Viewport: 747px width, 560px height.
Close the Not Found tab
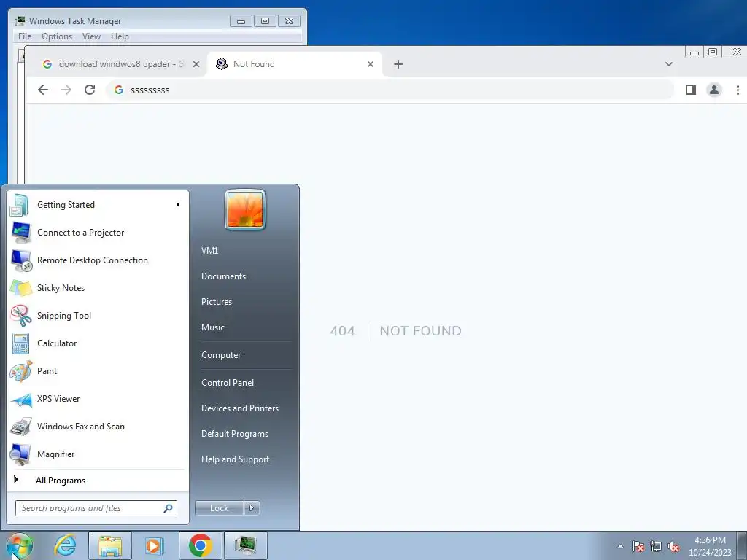tap(371, 64)
